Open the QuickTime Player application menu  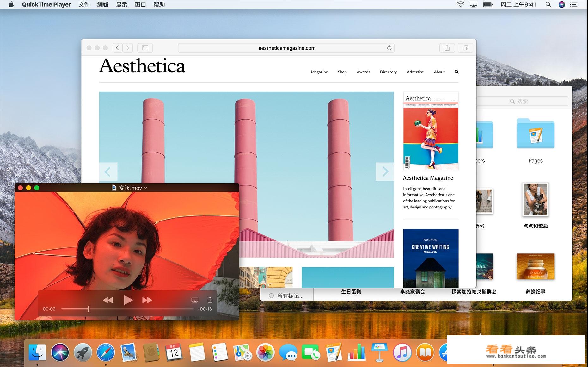pyautogui.click(x=46, y=4)
